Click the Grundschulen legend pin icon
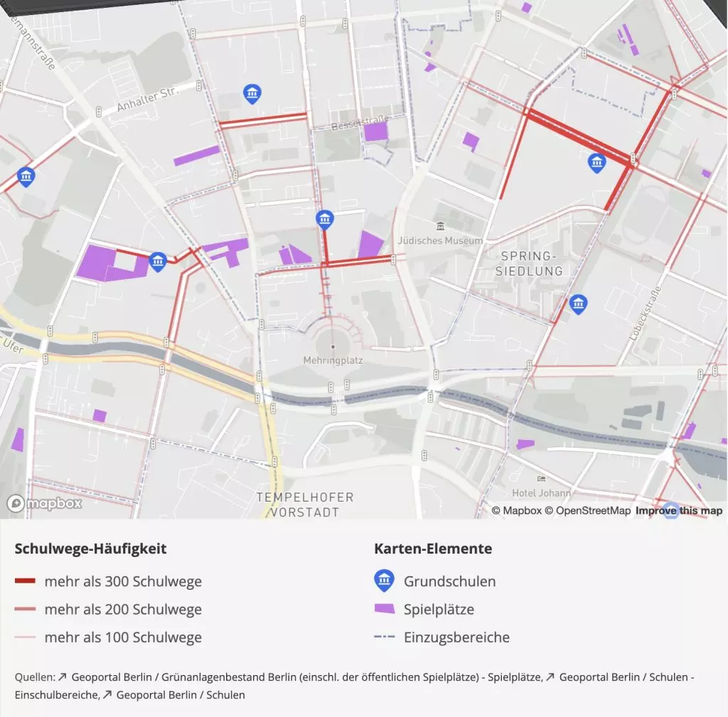Viewport: 728px width, 717px height. [384, 581]
